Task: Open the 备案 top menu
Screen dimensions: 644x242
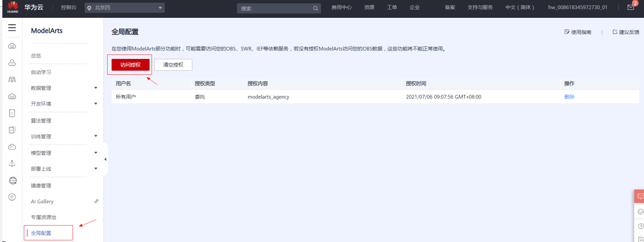Action: click(x=450, y=7)
